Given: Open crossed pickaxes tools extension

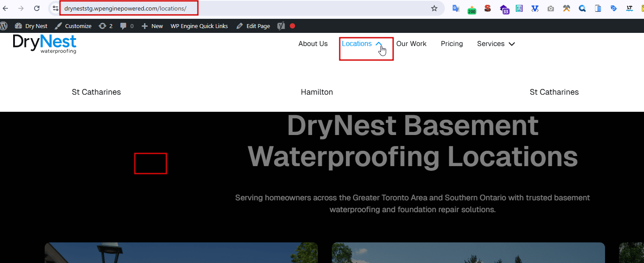Looking at the screenshot, I should coord(567,8).
